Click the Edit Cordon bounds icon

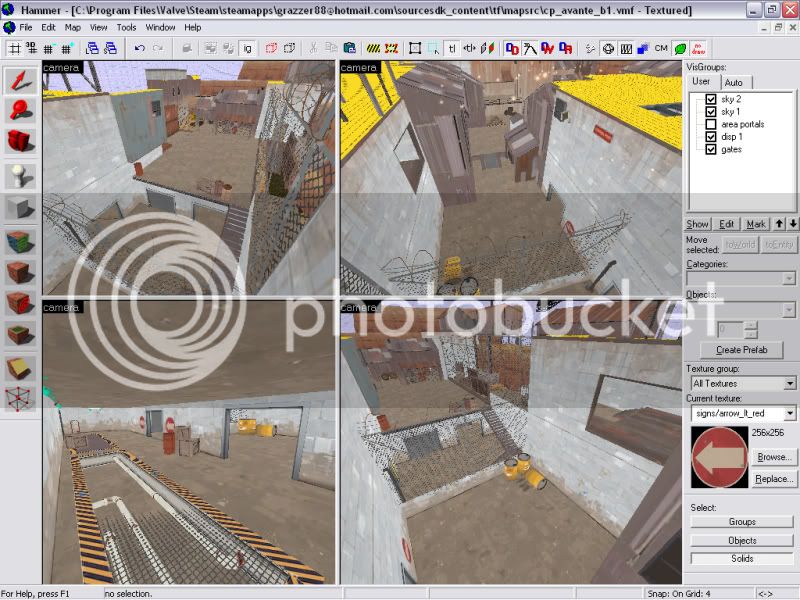[391, 48]
